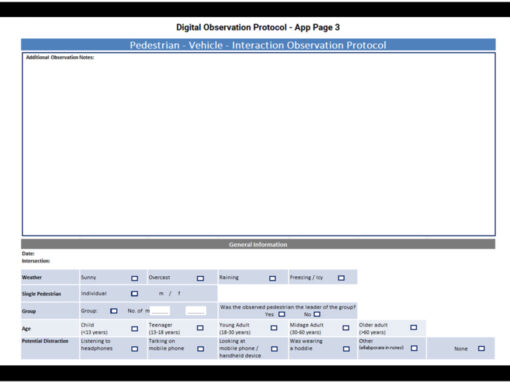Click the Date label
Image resolution: width=510 pixels, height=382 pixels.
click(x=28, y=254)
